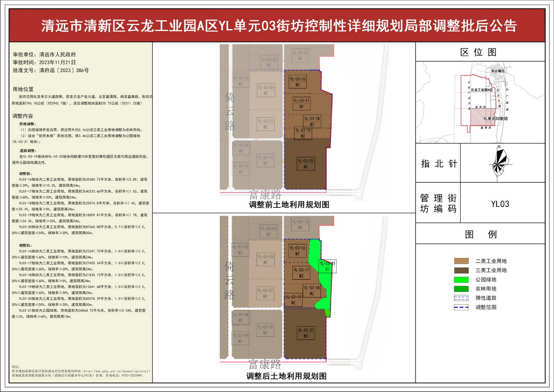Image resolution: width=554 pixels, height=392 pixels.
Task: Click the main title 清远市清新区云龙工业园 banner
Action: pyautogui.click(x=279, y=25)
